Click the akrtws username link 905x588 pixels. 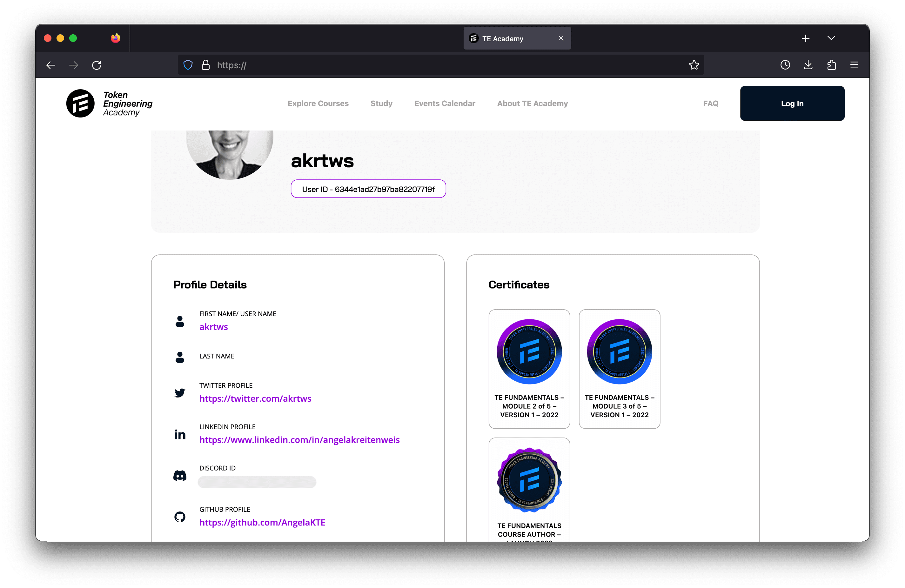[213, 327]
